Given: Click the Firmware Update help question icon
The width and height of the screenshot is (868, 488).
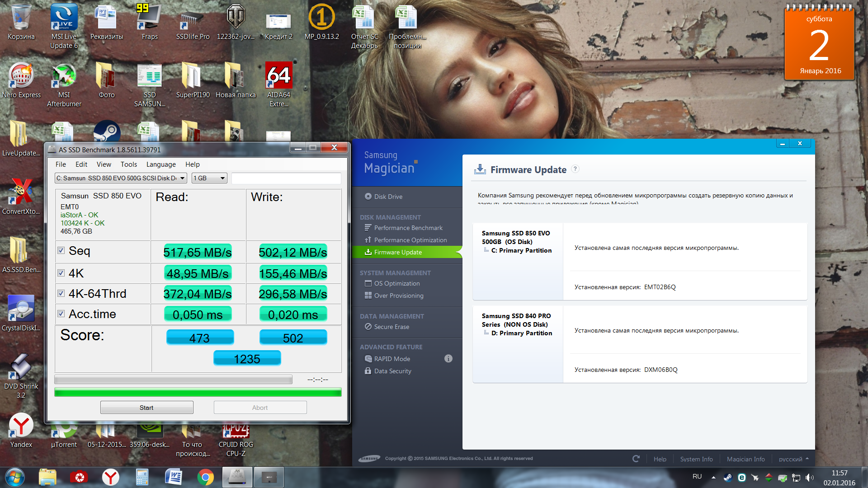Looking at the screenshot, I should click(x=575, y=169).
